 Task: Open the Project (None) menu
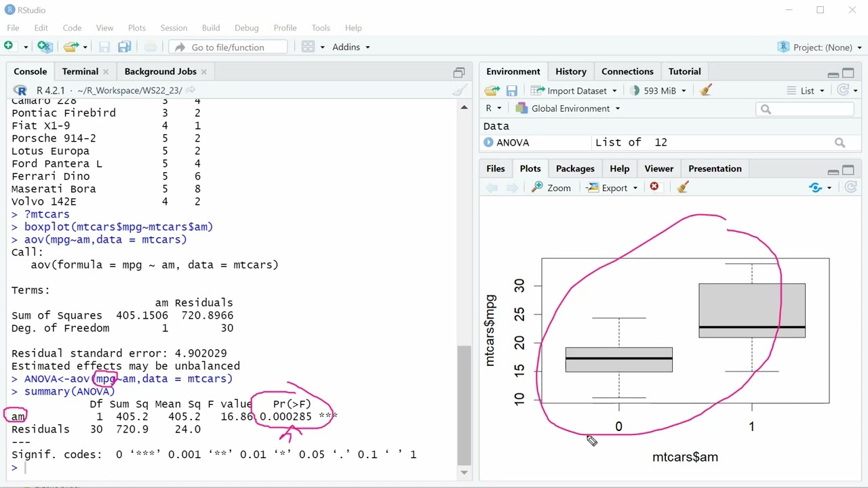pyautogui.click(x=819, y=47)
